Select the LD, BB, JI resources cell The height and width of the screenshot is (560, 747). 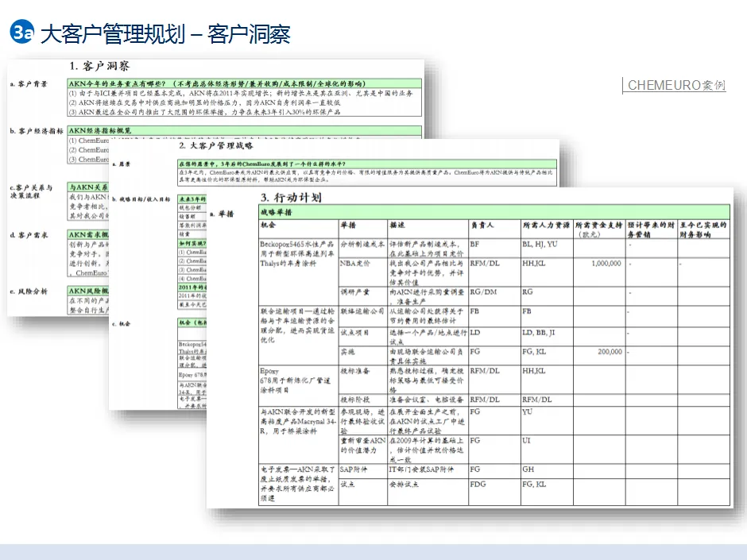tap(547, 336)
